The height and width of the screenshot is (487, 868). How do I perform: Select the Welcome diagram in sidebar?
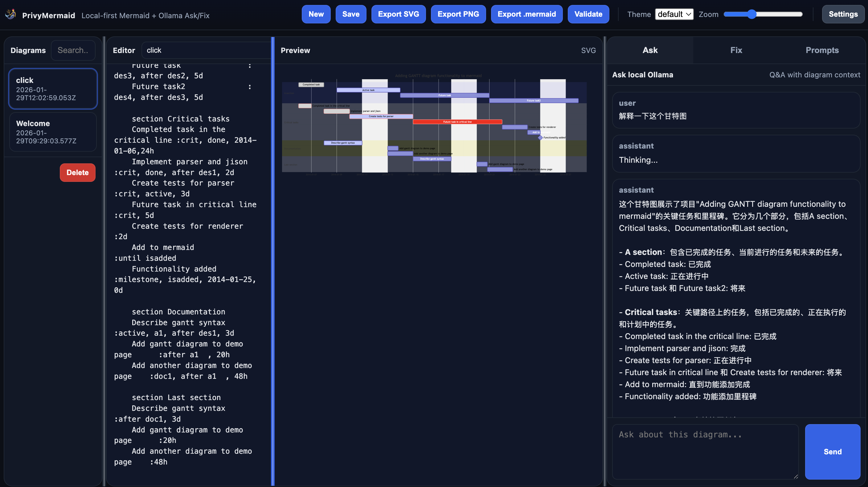pos(53,132)
